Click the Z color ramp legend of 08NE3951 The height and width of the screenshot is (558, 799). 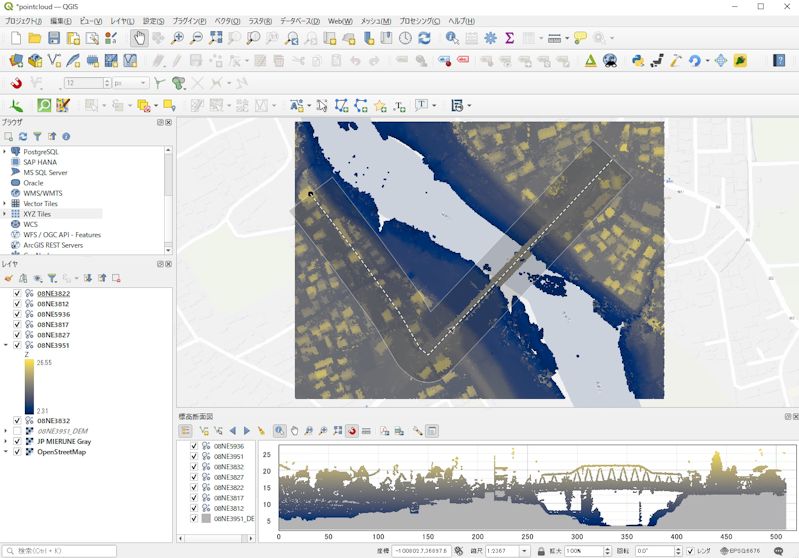29,386
